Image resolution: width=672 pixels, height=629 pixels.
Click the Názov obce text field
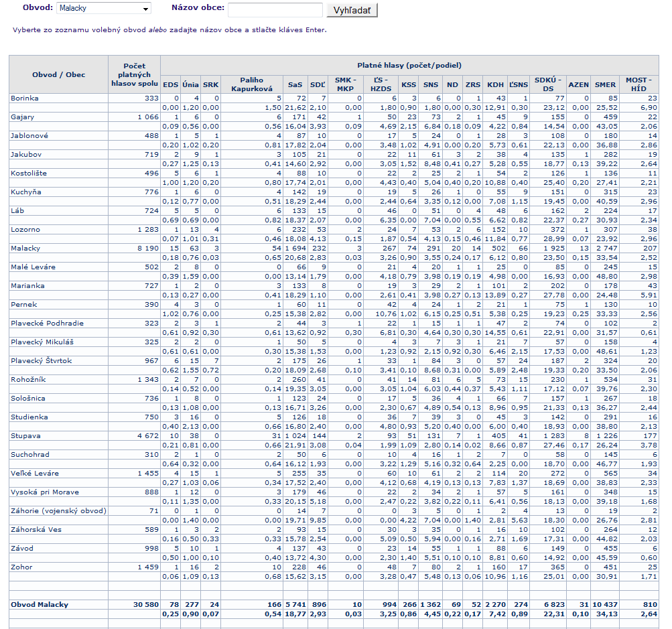(275, 9)
